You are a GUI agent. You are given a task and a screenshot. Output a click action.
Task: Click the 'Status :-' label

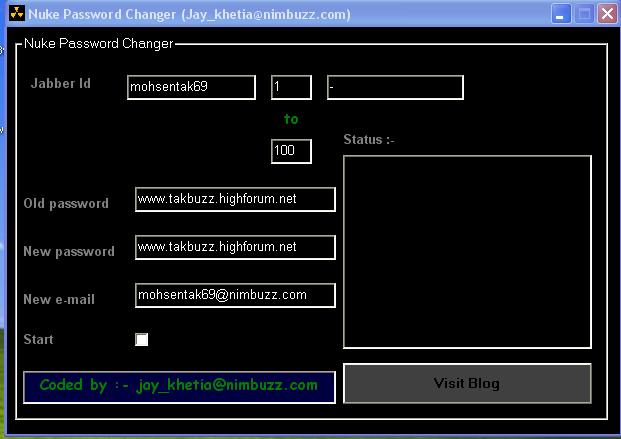point(369,139)
